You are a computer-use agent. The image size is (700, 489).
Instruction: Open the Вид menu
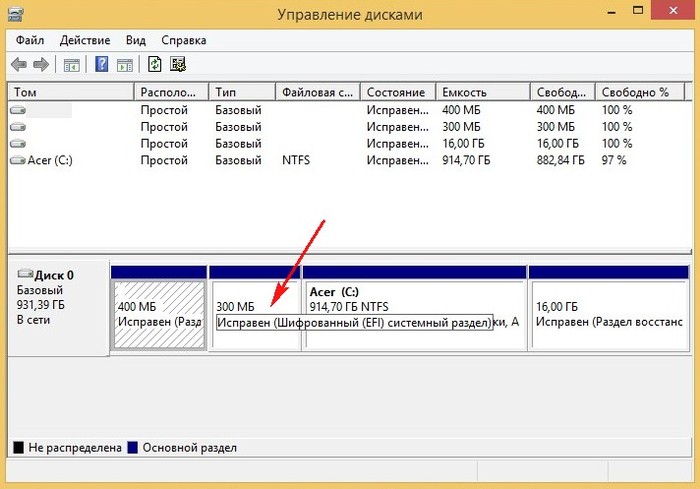tap(136, 40)
